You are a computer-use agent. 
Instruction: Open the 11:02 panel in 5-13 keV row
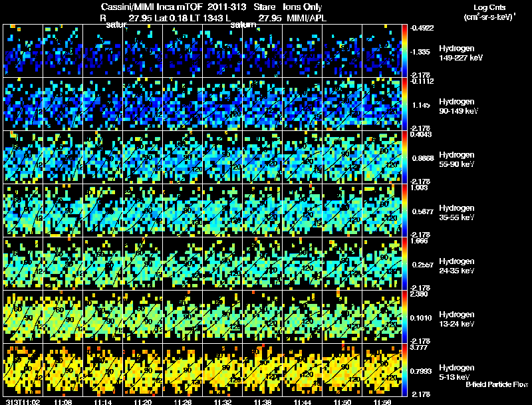(23, 370)
